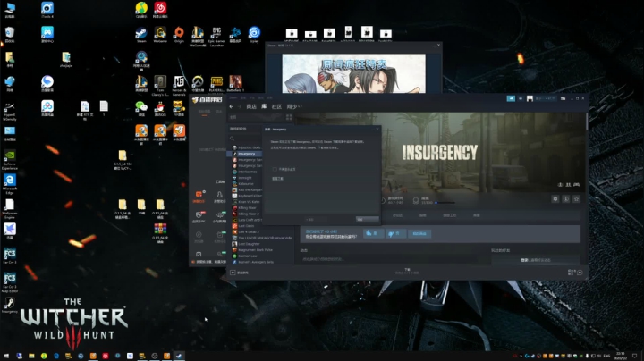Open Uplay shortcut on the desktop
Viewport: 644px width, 361px height.
click(254, 35)
